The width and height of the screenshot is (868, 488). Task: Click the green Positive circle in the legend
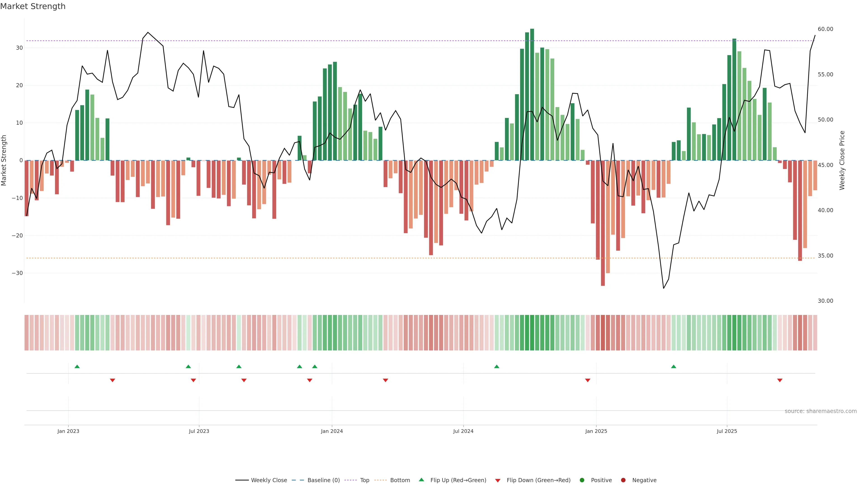click(582, 480)
